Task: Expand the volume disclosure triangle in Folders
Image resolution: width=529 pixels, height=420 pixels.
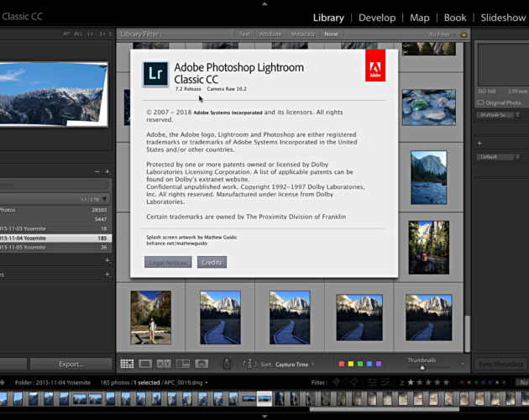Action: (x=105, y=199)
